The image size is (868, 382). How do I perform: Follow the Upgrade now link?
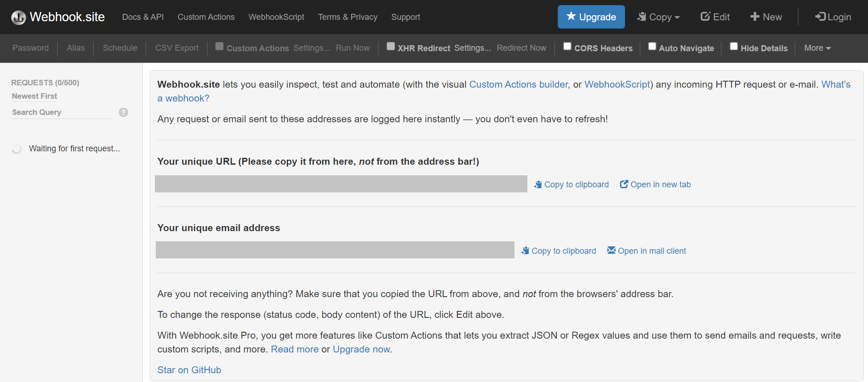tap(361, 349)
